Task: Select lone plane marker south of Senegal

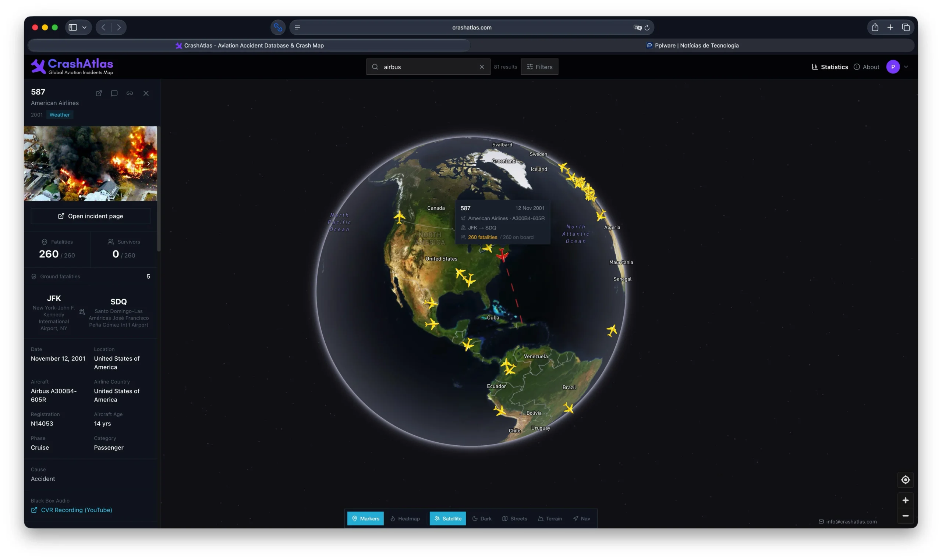Action: 612,331
